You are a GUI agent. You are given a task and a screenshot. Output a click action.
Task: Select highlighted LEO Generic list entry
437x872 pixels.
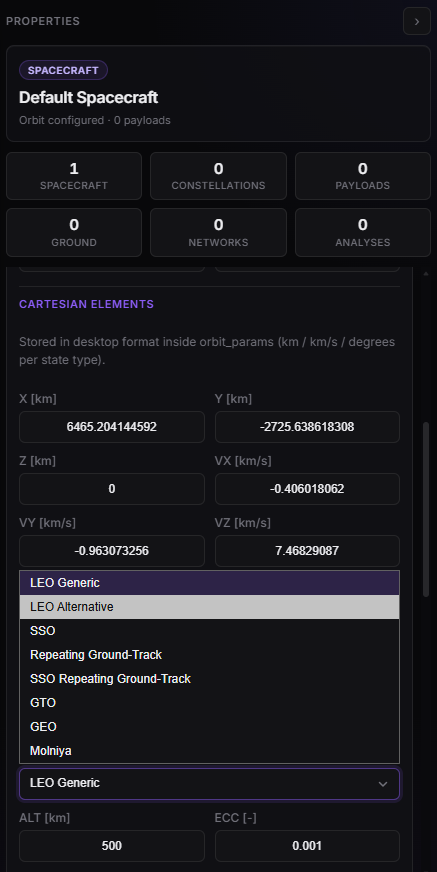pos(209,583)
